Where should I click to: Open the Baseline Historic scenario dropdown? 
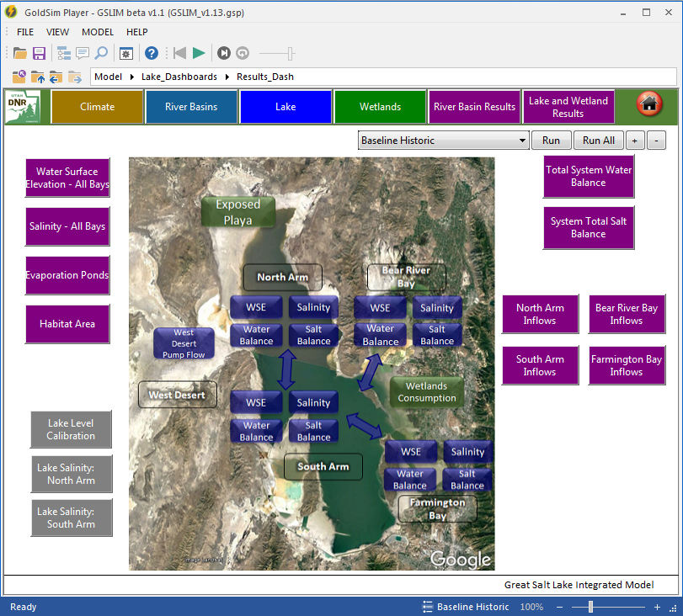tap(444, 141)
